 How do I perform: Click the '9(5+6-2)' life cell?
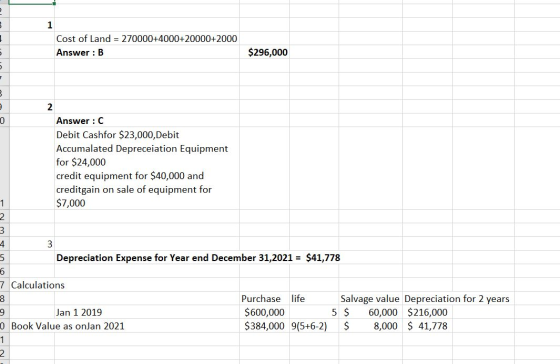click(314, 326)
